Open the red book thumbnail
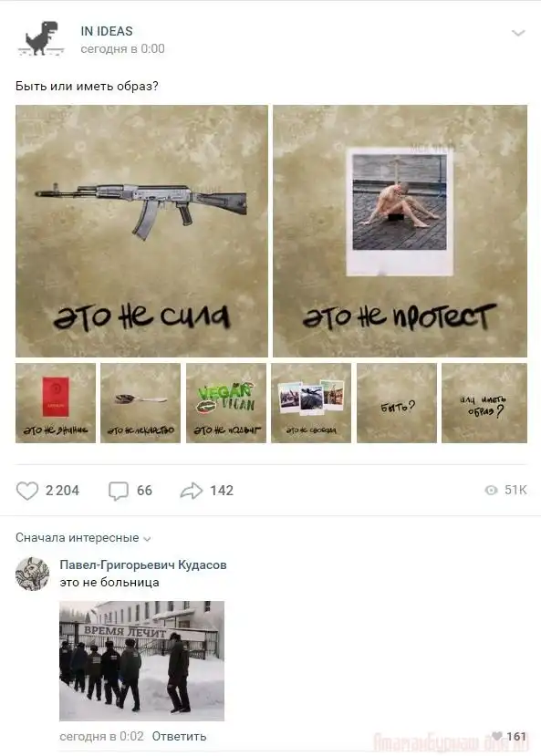Image resolution: width=541 pixels, height=756 pixels. [x=56, y=403]
